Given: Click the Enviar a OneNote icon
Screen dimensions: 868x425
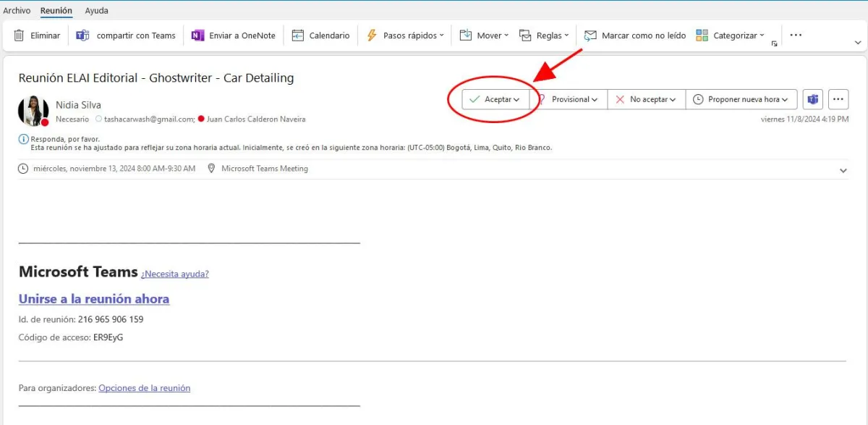Looking at the screenshot, I should point(197,35).
